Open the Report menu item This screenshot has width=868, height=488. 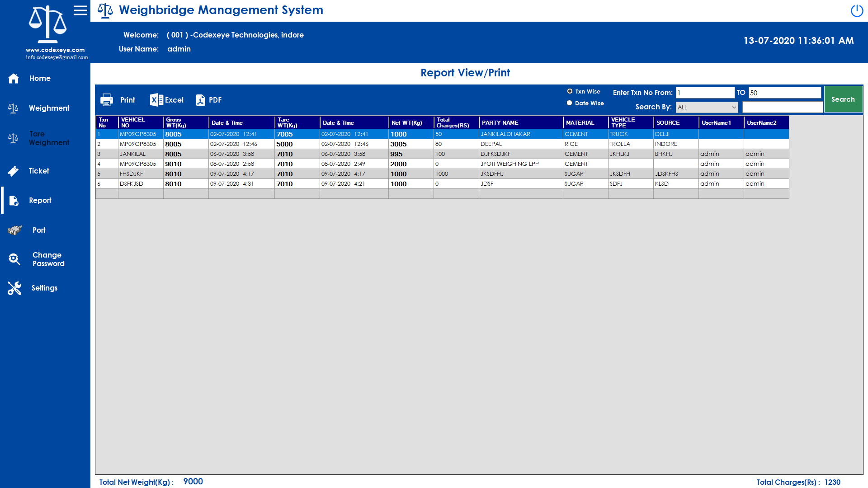pos(40,201)
